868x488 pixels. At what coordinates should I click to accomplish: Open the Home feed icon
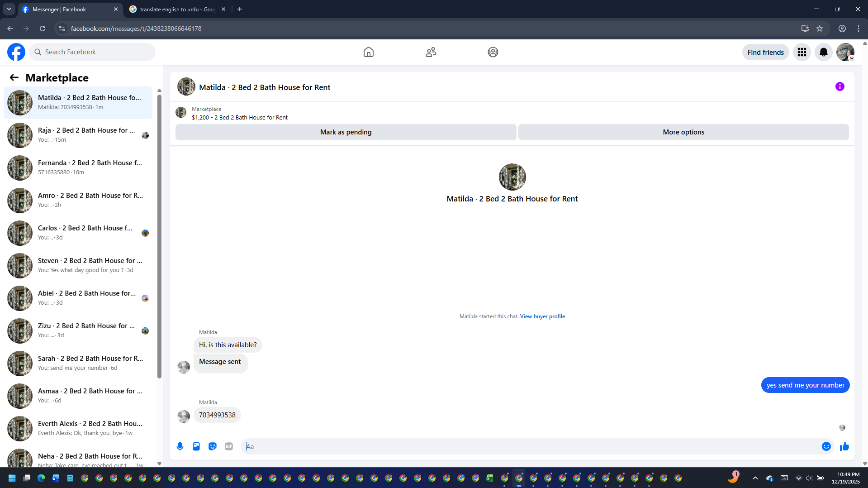(x=369, y=52)
